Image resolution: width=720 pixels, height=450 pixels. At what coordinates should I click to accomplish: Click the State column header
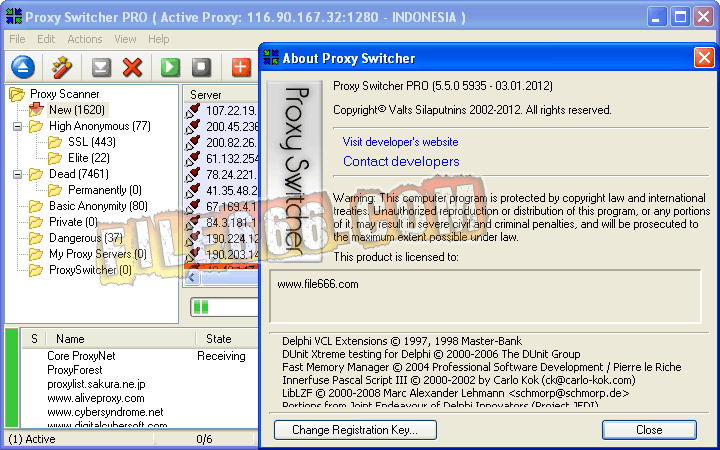[227, 339]
